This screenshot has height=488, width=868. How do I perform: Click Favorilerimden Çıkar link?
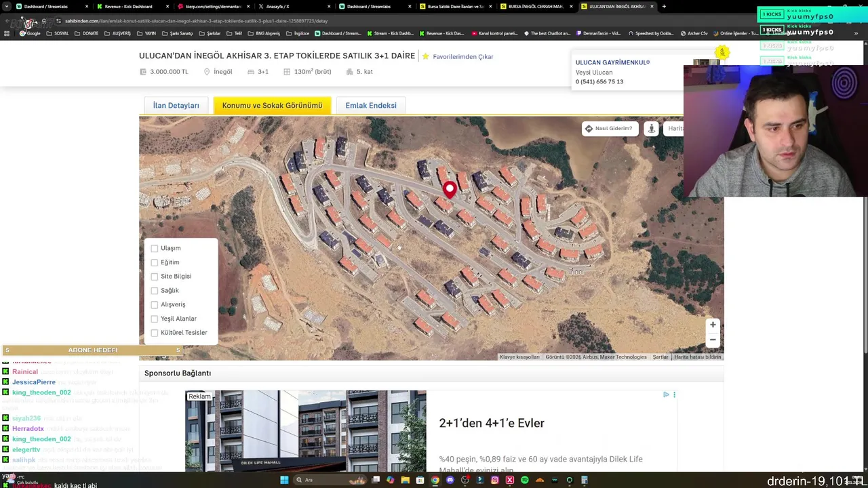point(463,57)
